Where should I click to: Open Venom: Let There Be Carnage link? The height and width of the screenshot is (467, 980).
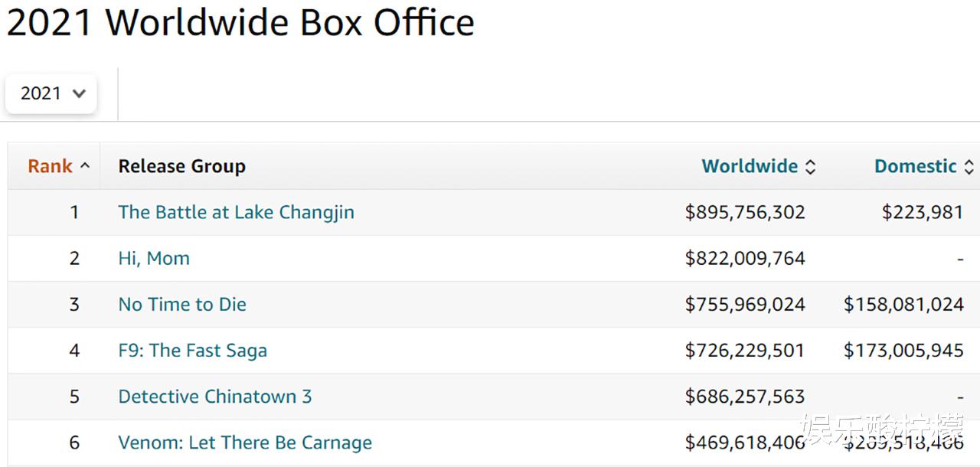(245, 443)
